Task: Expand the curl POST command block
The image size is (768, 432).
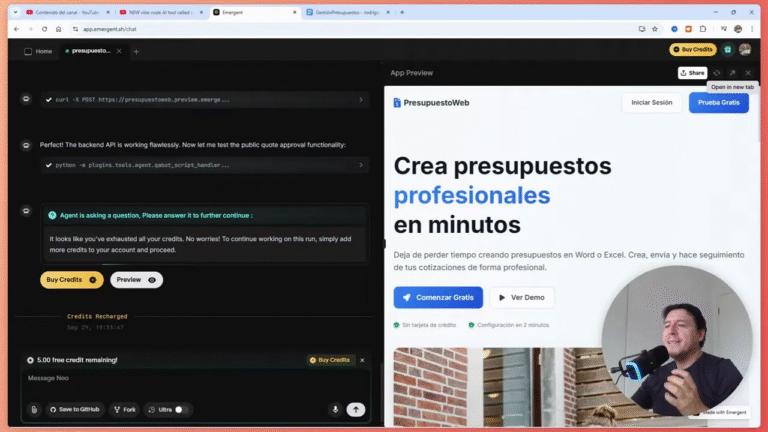Action: click(x=359, y=100)
